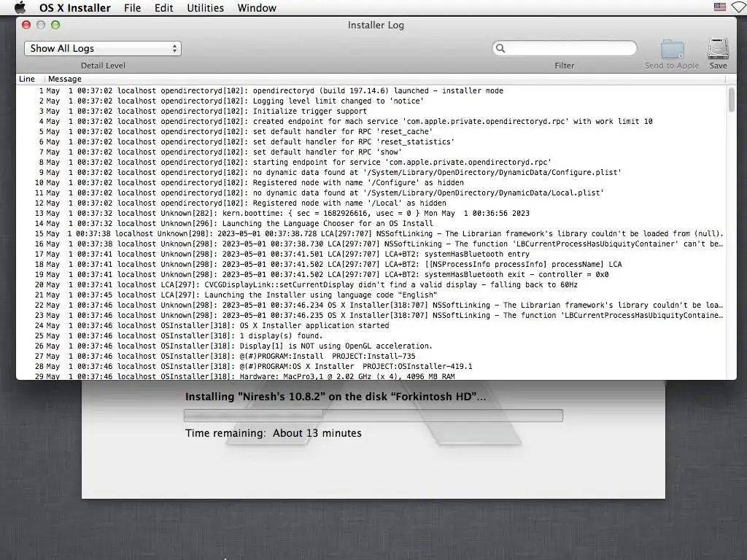Select log line "Registered node with name '/Configure'"

(371, 182)
